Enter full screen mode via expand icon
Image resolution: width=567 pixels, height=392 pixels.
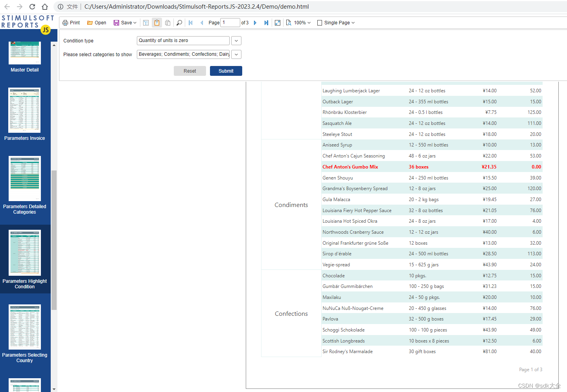click(x=278, y=22)
